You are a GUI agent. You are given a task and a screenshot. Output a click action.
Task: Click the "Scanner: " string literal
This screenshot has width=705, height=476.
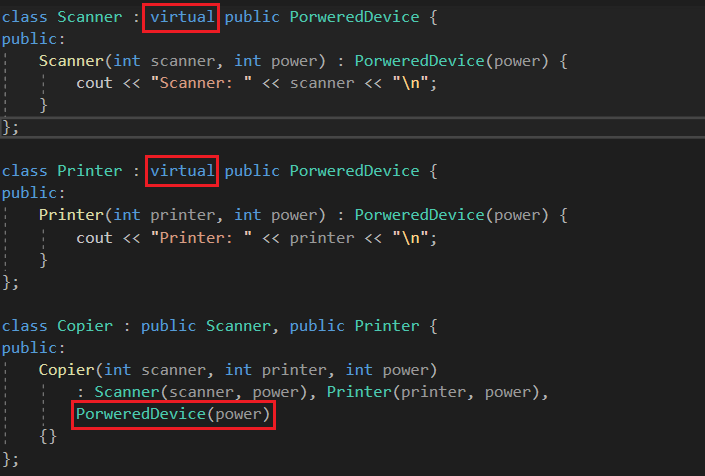[201, 83]
